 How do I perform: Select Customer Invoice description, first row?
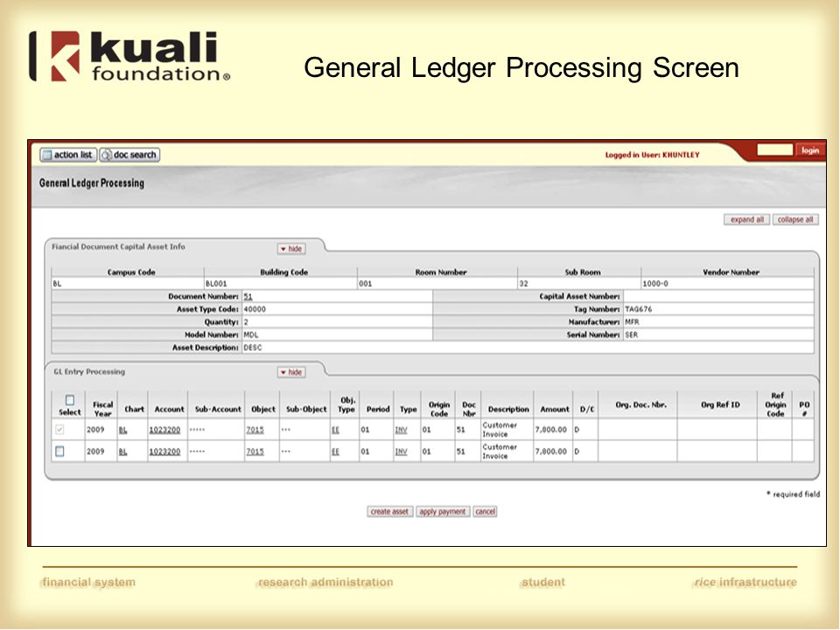pos(500,430)
